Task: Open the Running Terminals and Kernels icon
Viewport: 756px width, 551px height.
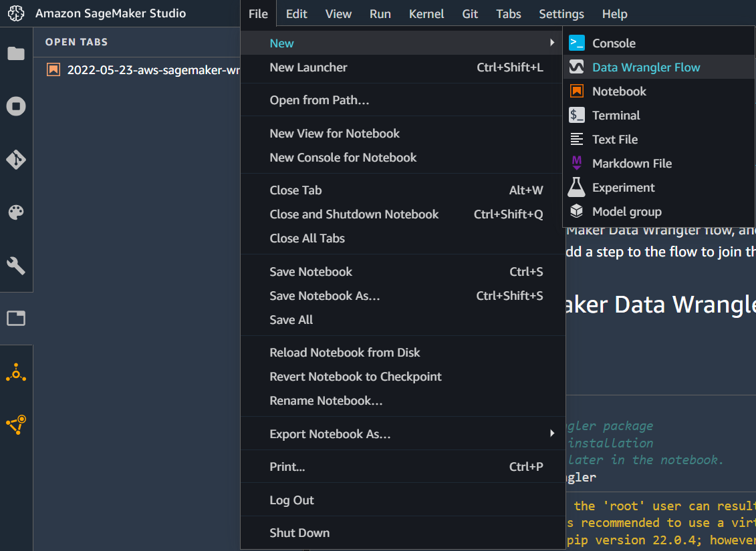Action: (16, 106)
